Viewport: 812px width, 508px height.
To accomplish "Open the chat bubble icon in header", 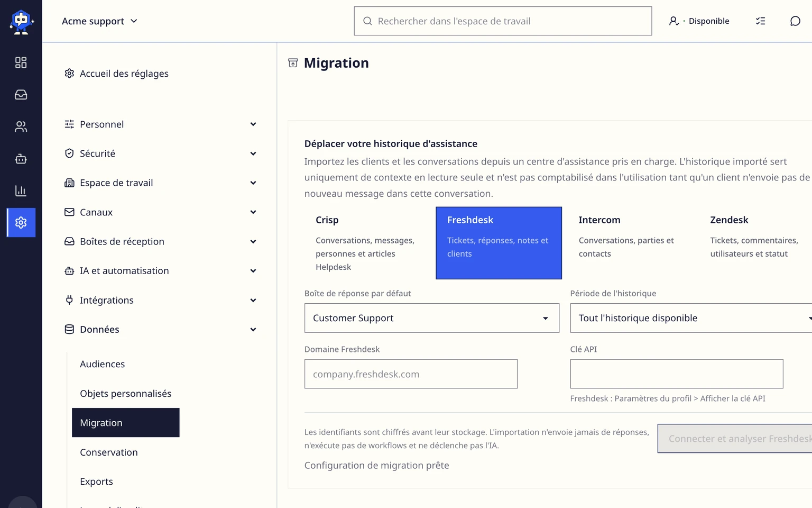I will coord(795,21).
